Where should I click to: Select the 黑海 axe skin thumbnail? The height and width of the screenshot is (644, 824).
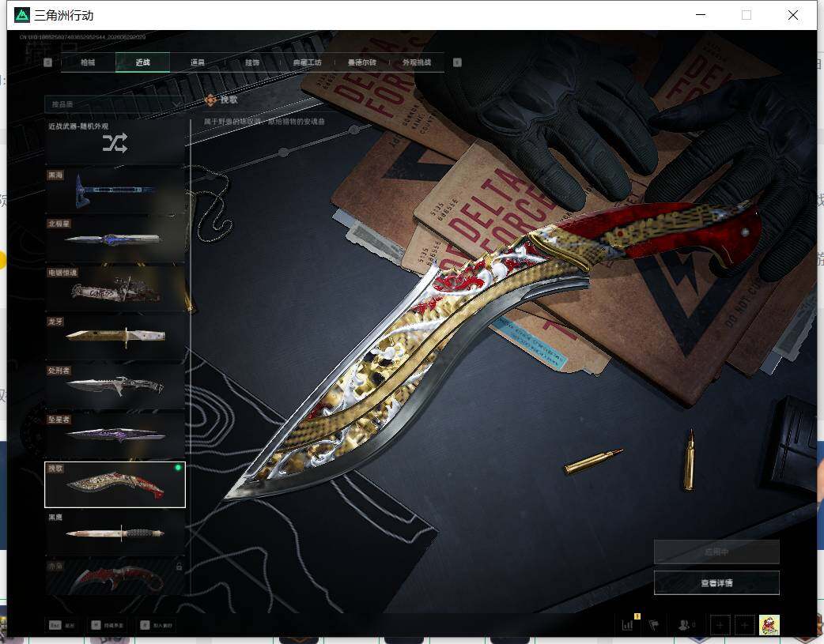[x=115, y=190]
